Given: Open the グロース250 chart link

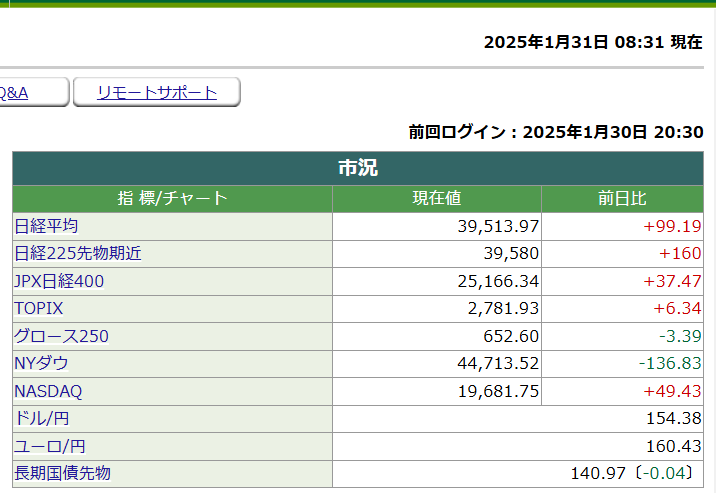Looking at the screenshot, I should (x=61, y=336).
